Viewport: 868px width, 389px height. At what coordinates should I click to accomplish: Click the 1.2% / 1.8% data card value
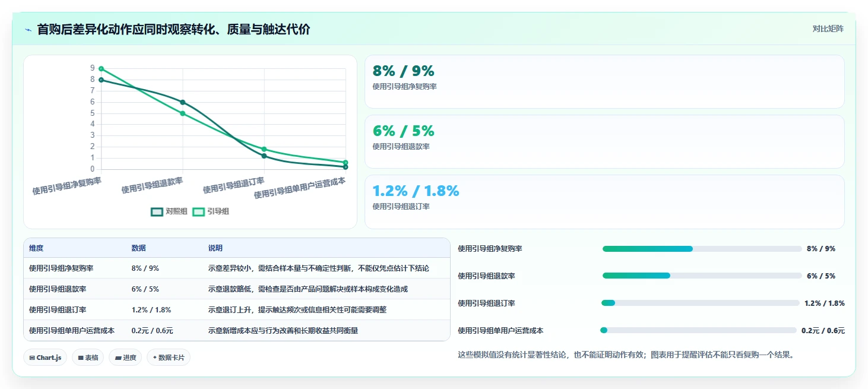click(416, 191)
